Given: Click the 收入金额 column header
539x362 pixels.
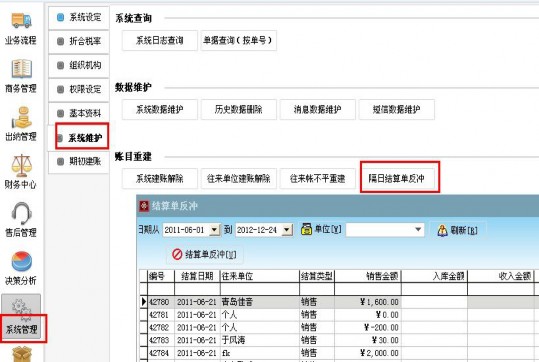Looking at the screenshot, I should pyautogui.click(x=501, y=276).
